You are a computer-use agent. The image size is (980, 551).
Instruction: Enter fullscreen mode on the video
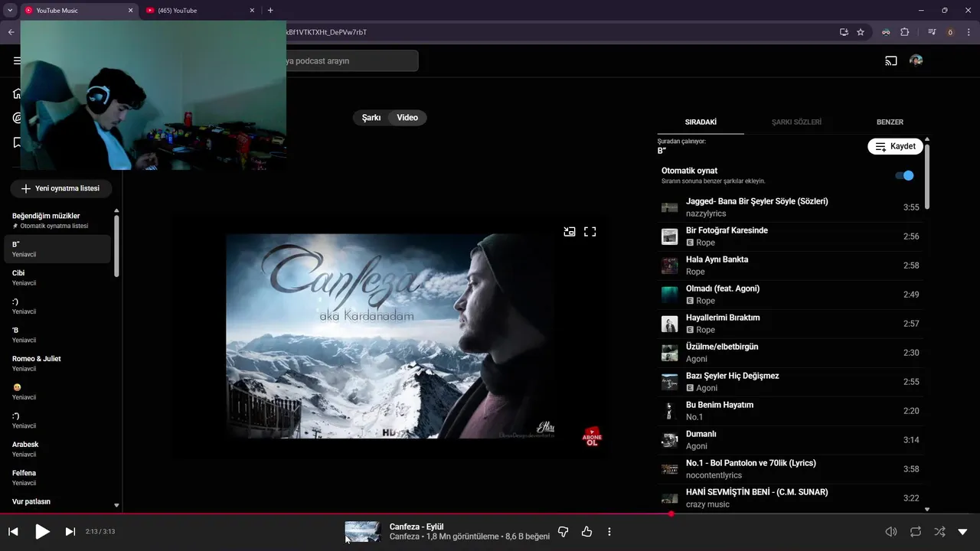tap(590, 231)
